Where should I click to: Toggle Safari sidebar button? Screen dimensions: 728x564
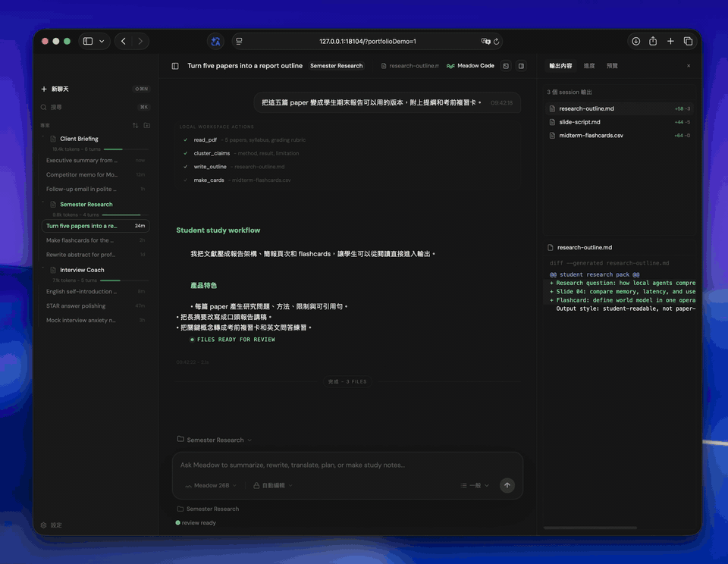[x=88, y=41]
